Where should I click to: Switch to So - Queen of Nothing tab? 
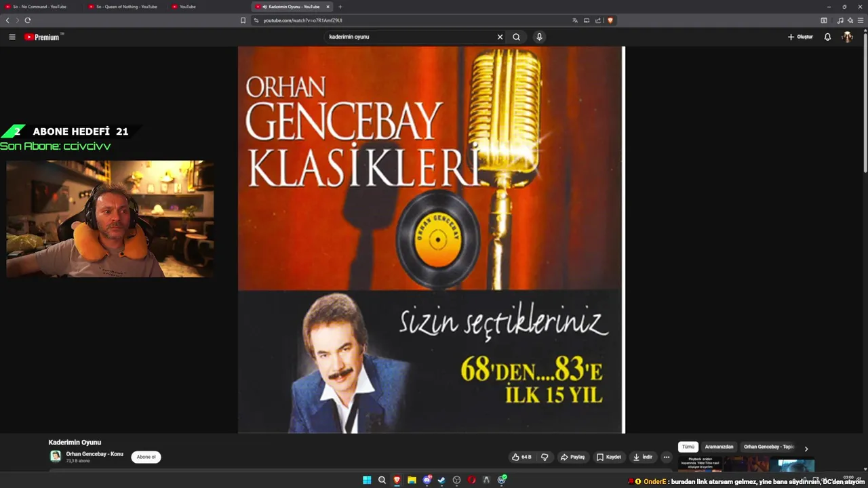[126, 7]
